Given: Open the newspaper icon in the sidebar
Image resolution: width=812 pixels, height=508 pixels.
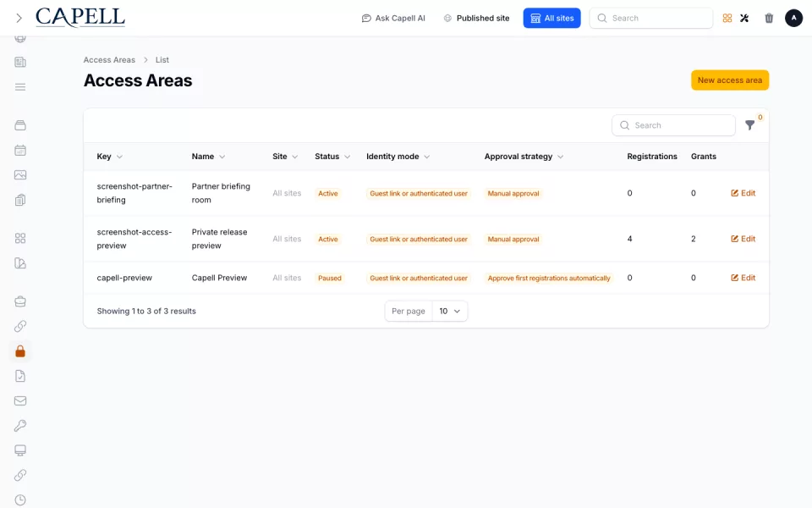Looking at the screenshot, I should coord(20,62).
